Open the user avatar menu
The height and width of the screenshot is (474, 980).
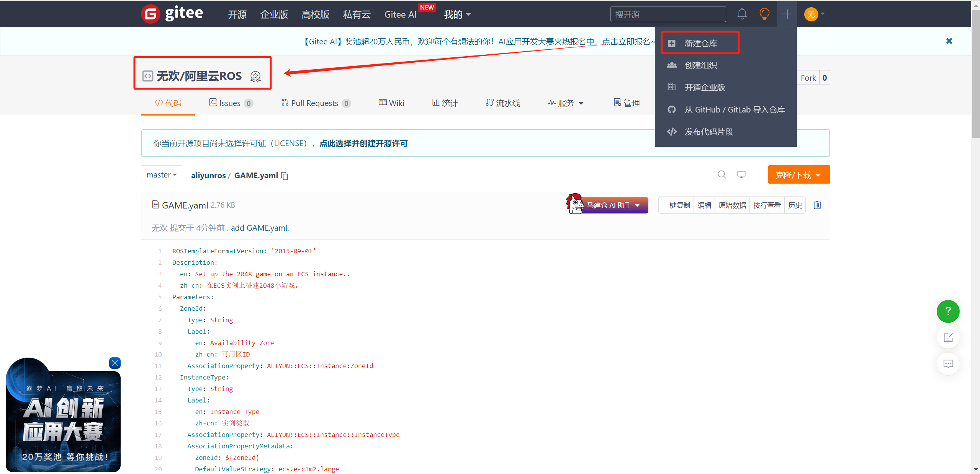814,14
